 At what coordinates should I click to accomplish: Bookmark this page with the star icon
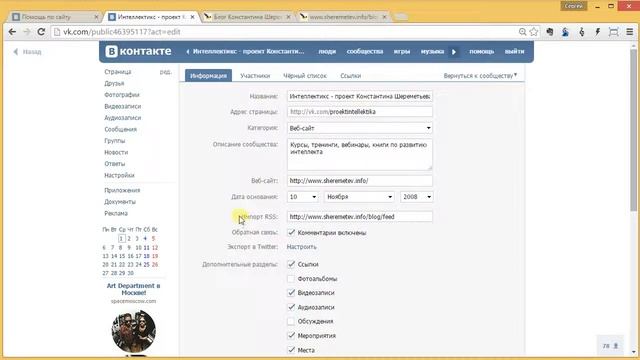533,32
